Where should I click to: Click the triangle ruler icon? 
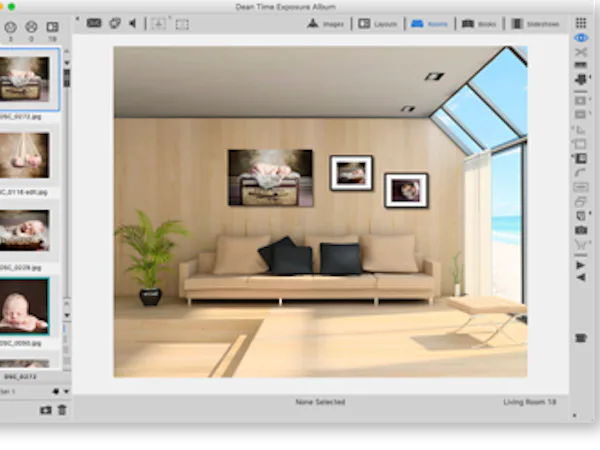[580, 129]
